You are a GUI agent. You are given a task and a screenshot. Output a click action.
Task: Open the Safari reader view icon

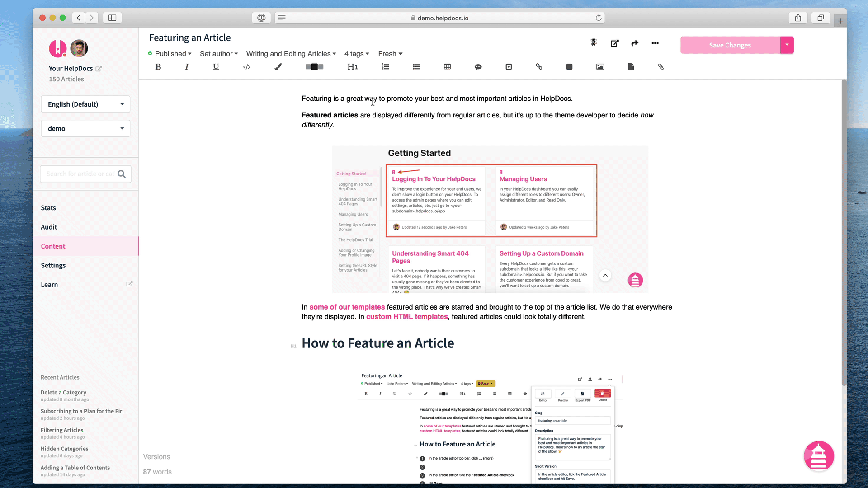click(282, 18)
